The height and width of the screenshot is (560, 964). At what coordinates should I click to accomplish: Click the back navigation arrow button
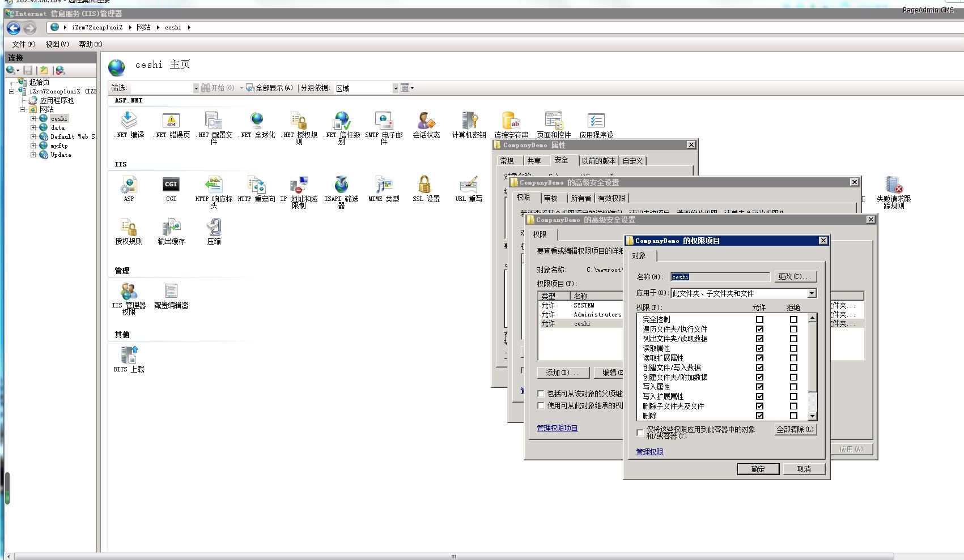pyautogui.click(x=14, y=28)
